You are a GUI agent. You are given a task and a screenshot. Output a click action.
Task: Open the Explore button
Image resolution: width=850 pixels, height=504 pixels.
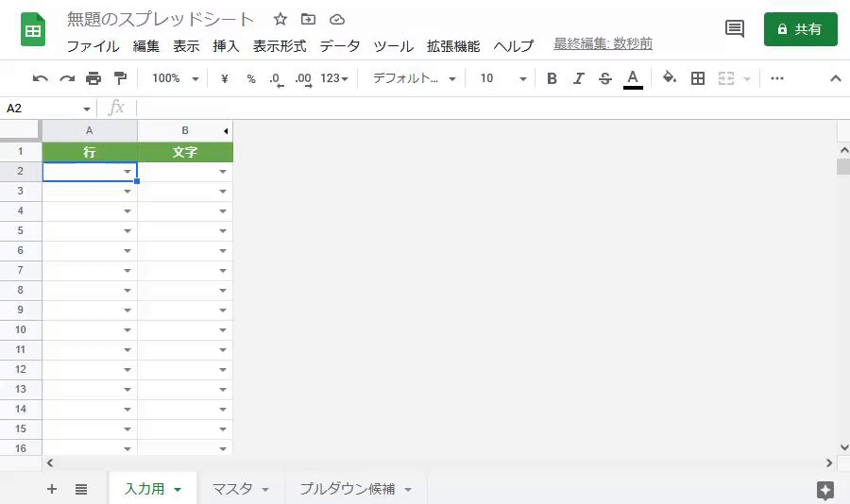click(x=825, y=490)
